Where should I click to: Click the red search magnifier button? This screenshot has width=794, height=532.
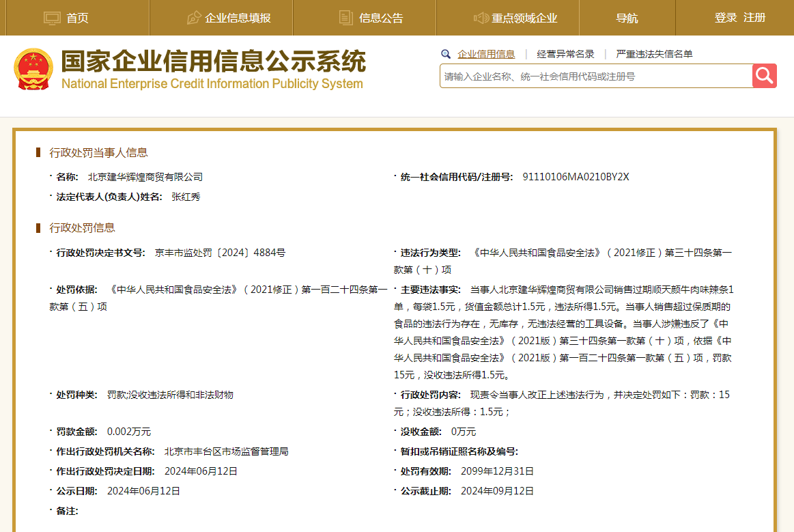(764, 76)
